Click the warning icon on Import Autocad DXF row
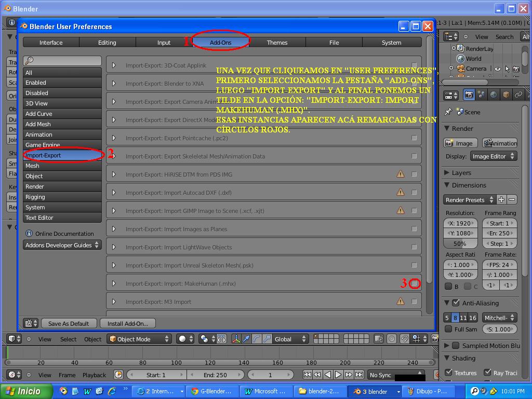Image resolution: width=532 pixels, height=399 pixels. [x=401, y=192]
